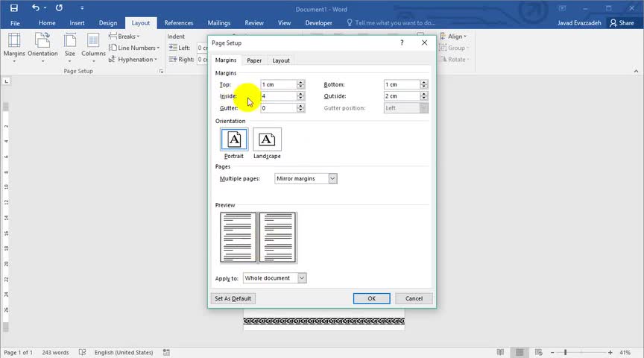
Task: Click the Page Setup dialog Help icon
Action: point(402,43)
